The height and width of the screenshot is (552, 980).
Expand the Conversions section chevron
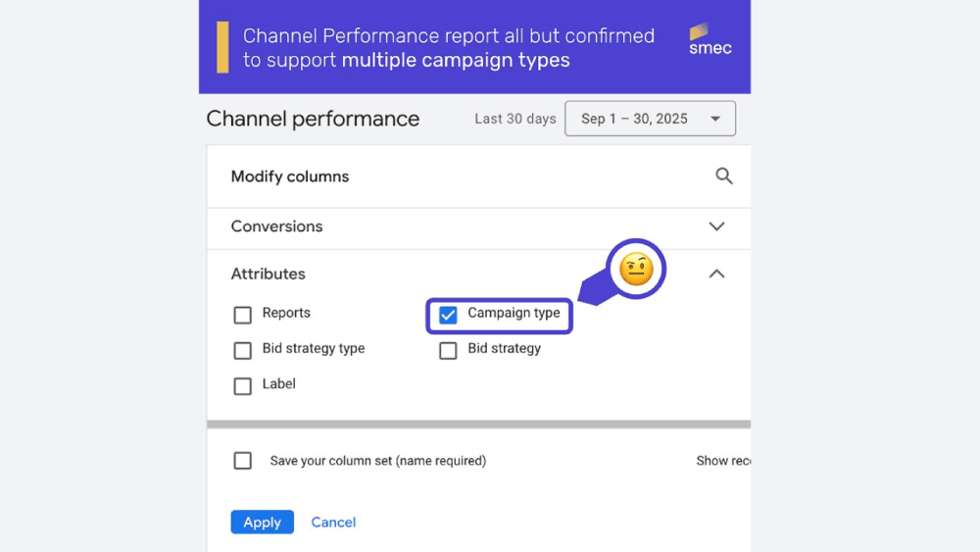tap(716, 226)
